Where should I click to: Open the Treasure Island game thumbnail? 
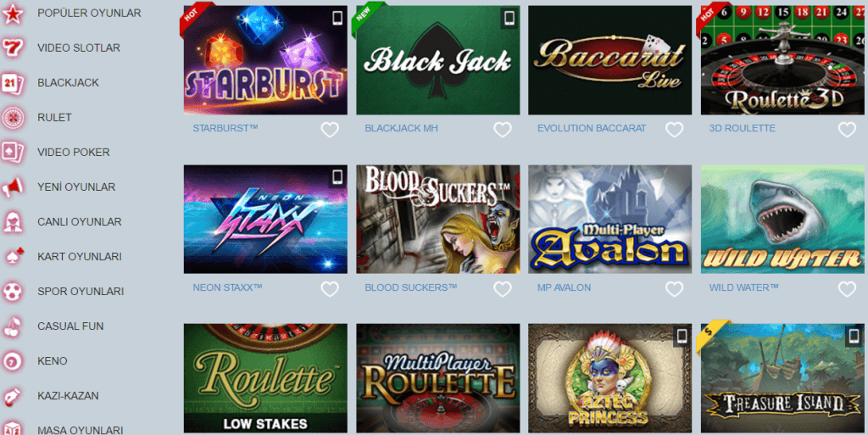[x=782, y=378]
